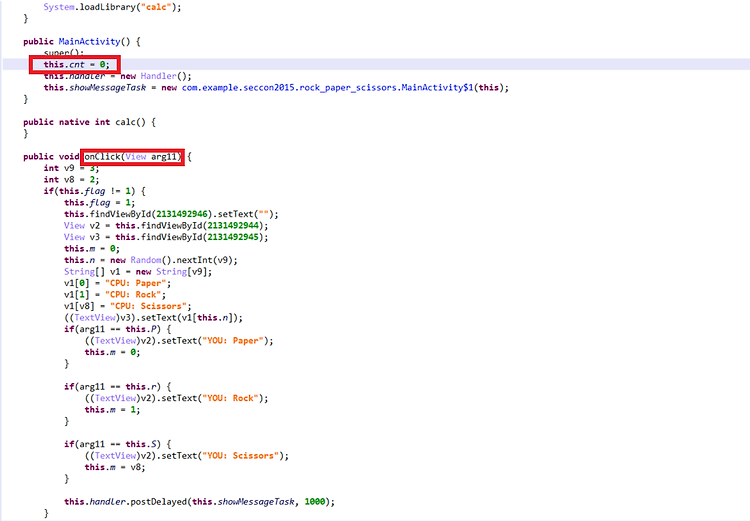This screenshot has width=750, height=521.
Task: Click the setText("YOU: Rock") line
Action: tap(176, 398)
